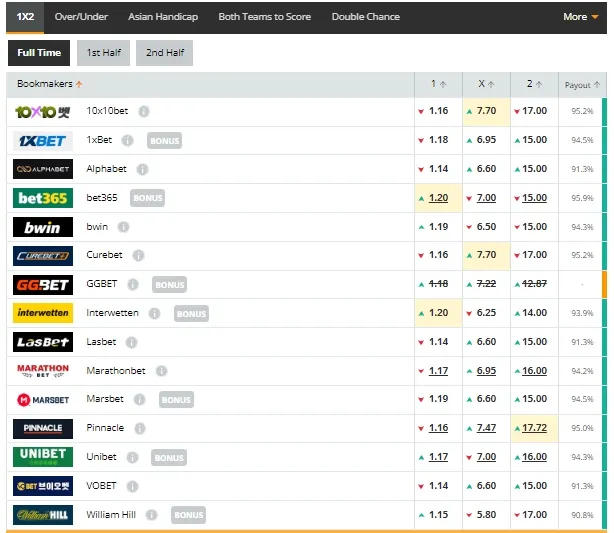
Task: Click the GGBET bookmaker logo
Action: pos(43,285)
